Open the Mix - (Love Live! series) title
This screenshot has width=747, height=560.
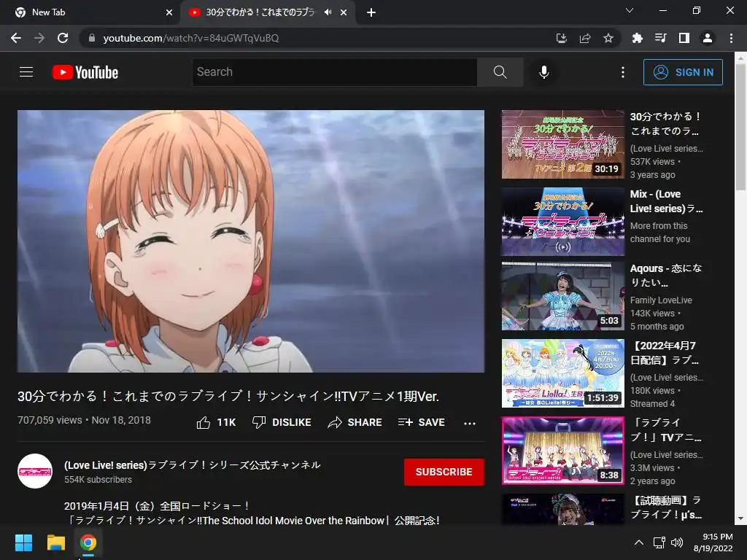(666, 201)
